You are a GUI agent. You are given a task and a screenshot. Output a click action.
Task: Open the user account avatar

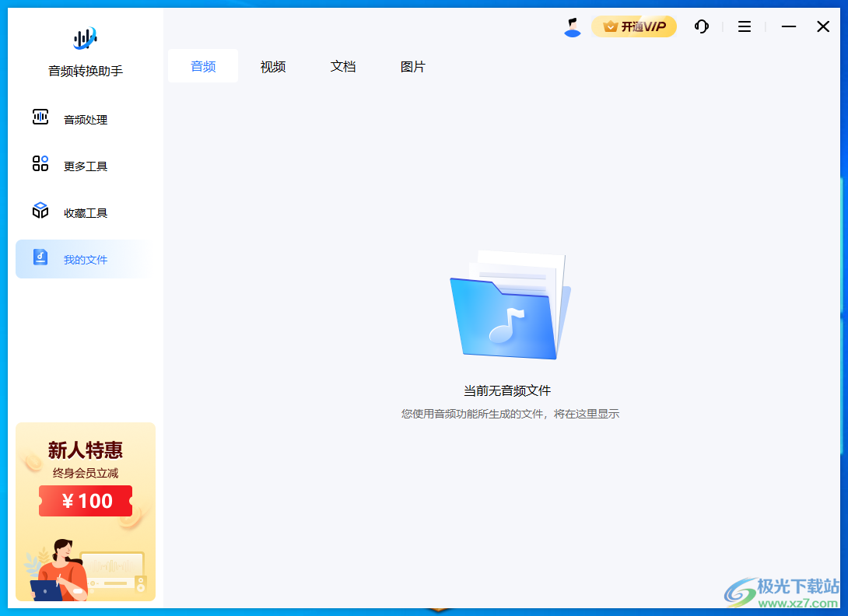(572, 27)
